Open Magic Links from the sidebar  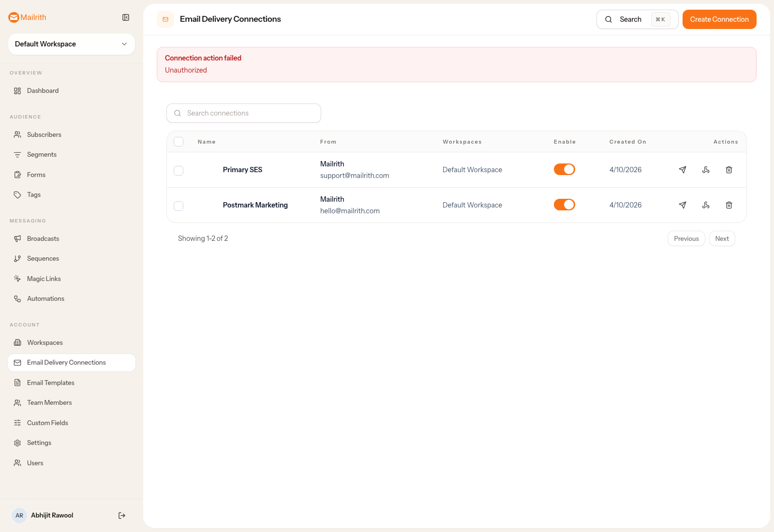44,279
